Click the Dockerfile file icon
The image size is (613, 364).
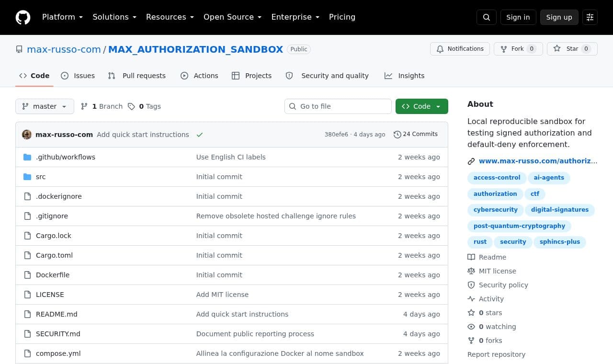coord(27,275)
